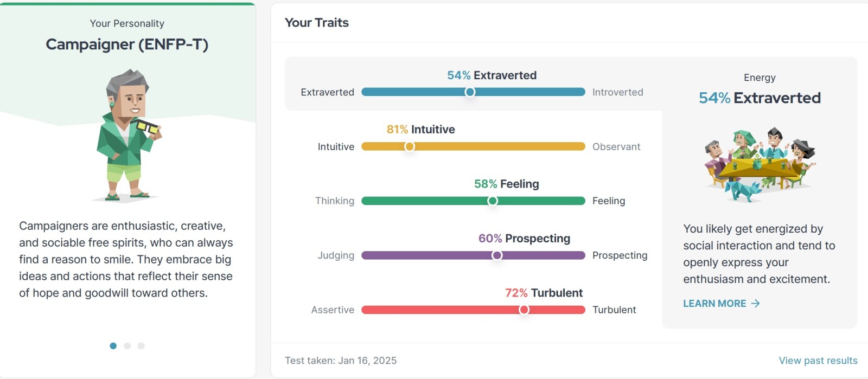The height and width of the screenshot is (379, 868).
Task: Select the 58% Feeling trait label
Action: (506, 184)
